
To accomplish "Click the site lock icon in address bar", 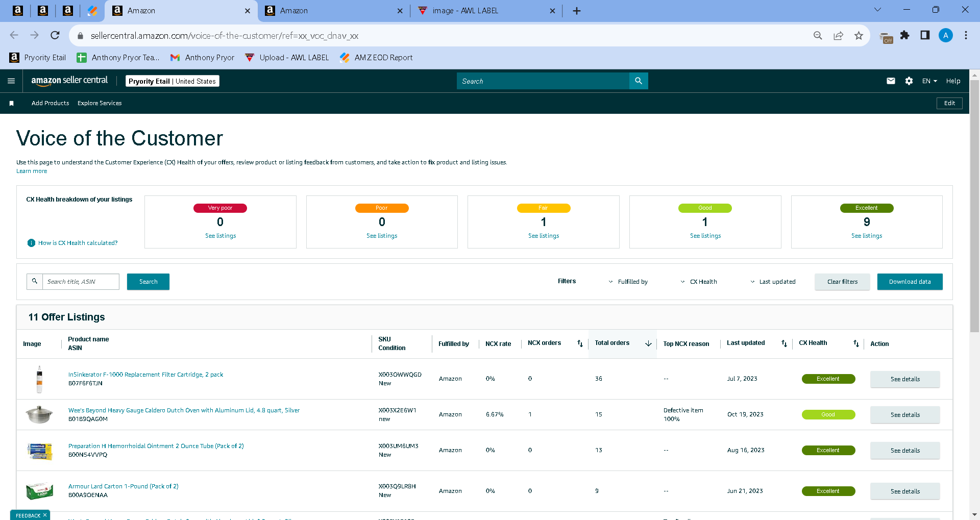I will click(x=80, y=36).
